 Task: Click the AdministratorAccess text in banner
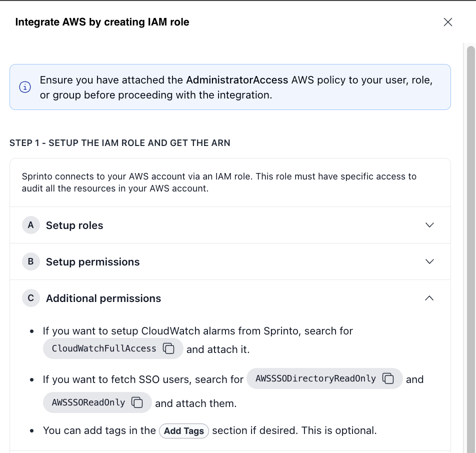point(237,80)
